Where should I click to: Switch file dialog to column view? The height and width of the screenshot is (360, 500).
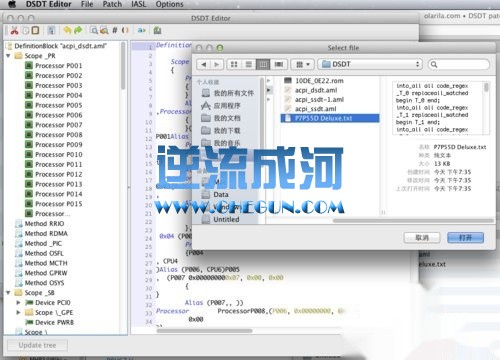[263, 64]
